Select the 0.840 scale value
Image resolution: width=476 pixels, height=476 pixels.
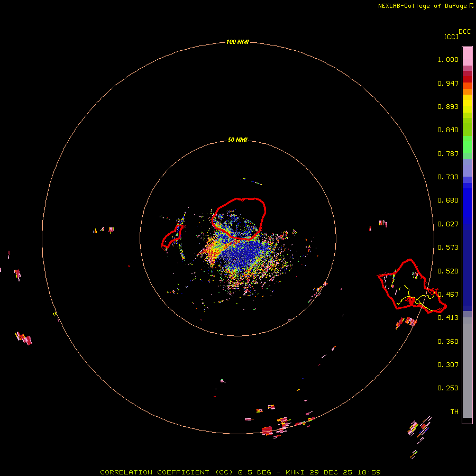pos(448,130)
